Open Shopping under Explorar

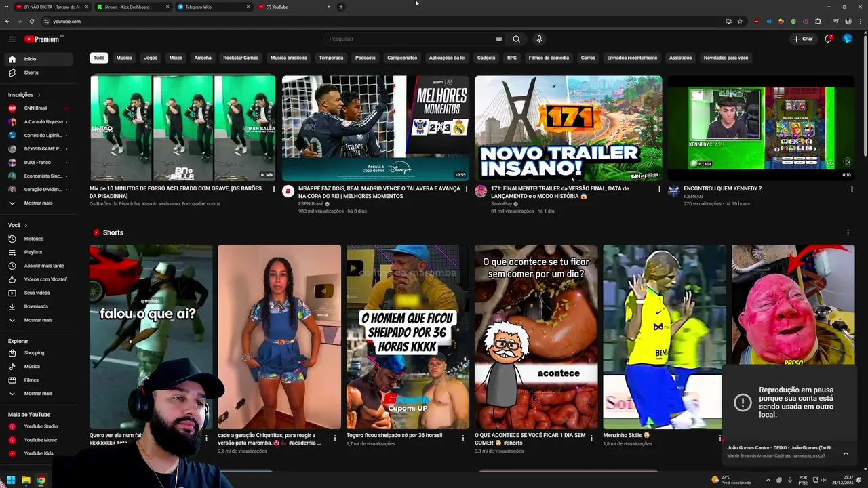[x=37, y=353]
